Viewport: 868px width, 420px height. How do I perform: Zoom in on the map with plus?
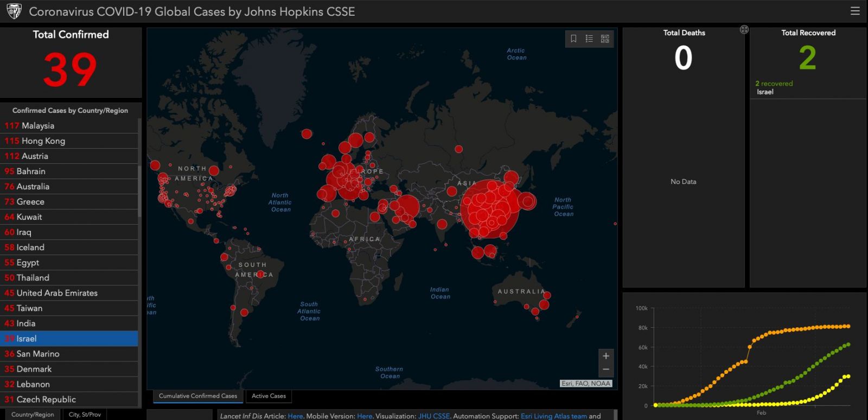[606, 356]
